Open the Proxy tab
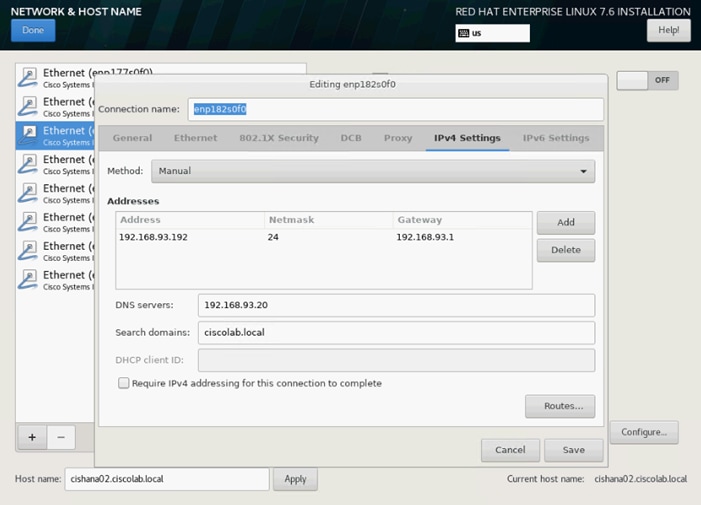Viewport: 701px width, 505px height. point(398,138)
